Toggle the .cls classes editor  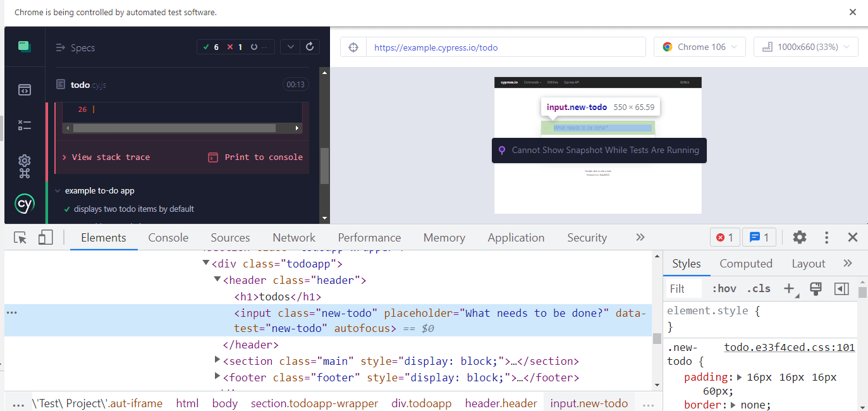758,288
